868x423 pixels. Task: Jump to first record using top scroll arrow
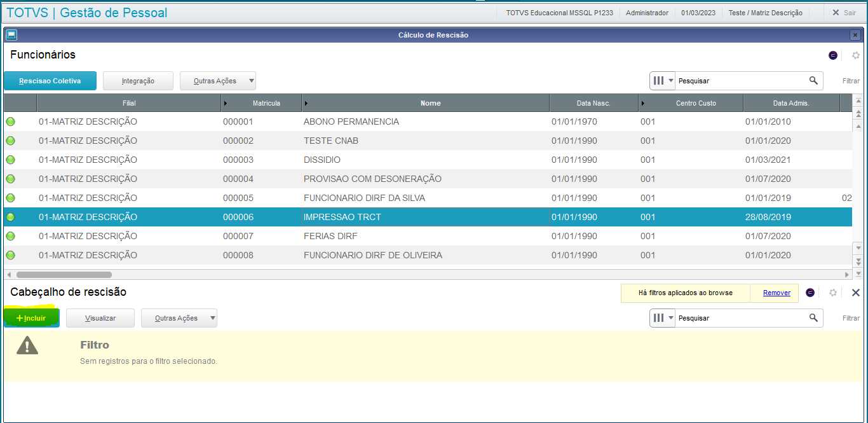pyautogui.click(x=858, y=101)
